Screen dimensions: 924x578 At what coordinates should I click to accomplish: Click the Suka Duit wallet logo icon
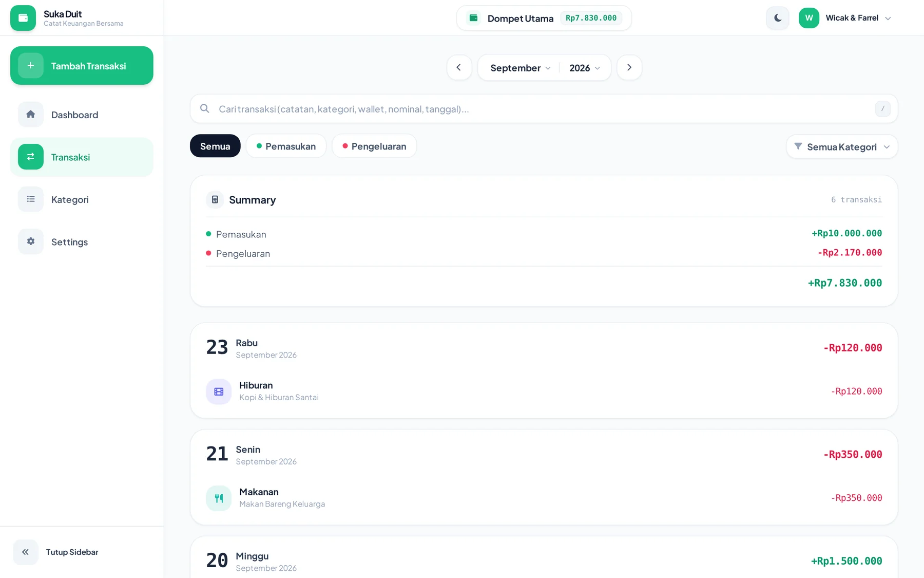point(23,18)
